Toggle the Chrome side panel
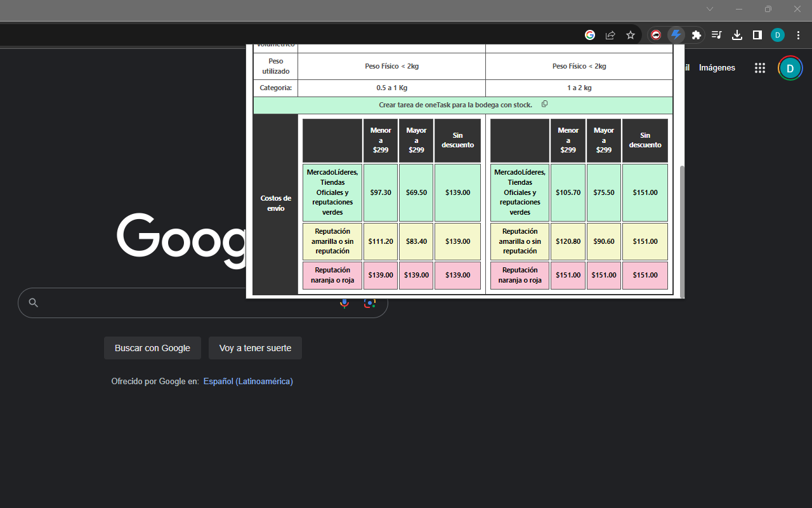The height and width of the screenshot is (508, 812). (x=757, y=35)
